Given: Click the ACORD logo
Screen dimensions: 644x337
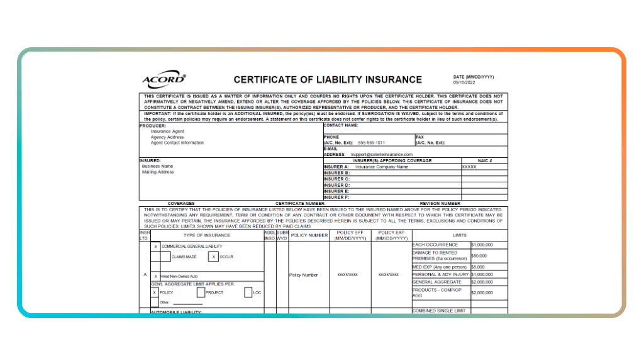Looking at the screenshot, I should (164, 79).
